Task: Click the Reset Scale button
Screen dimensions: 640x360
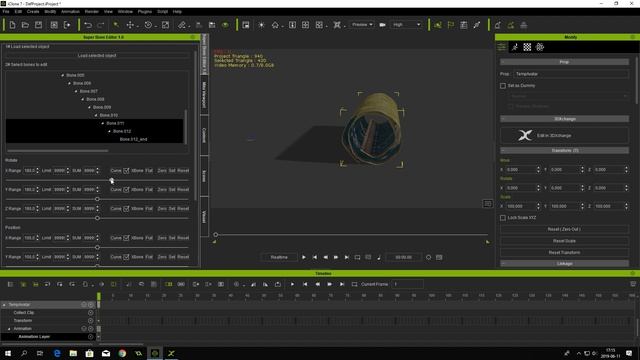Action: coord(564,241)
